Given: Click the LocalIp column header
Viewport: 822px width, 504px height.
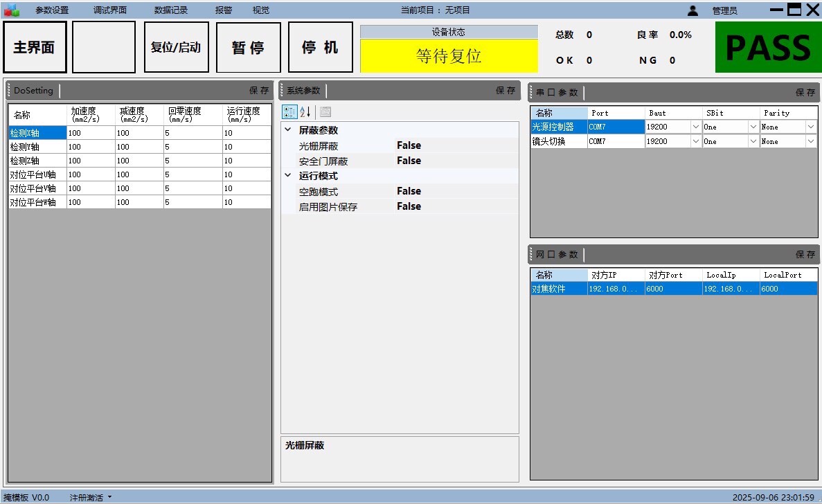Looking at the screenshot, I should [731, 275].
